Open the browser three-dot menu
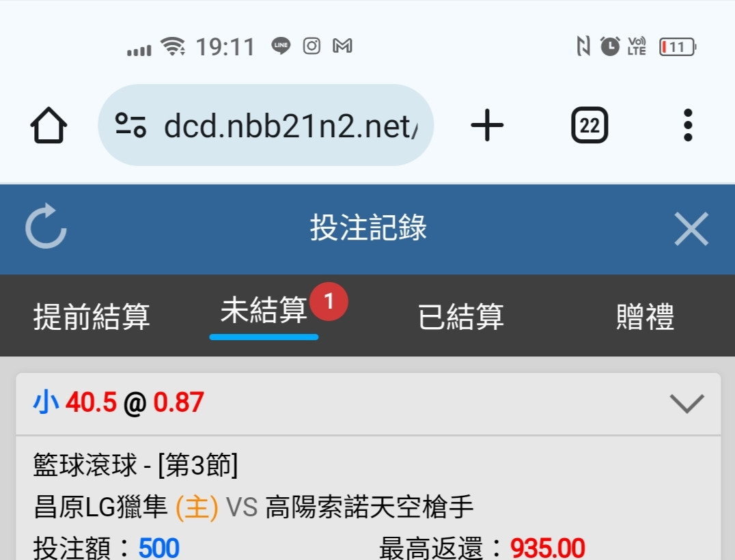Viewport: 735px width, 560px height. coord(688,125)
